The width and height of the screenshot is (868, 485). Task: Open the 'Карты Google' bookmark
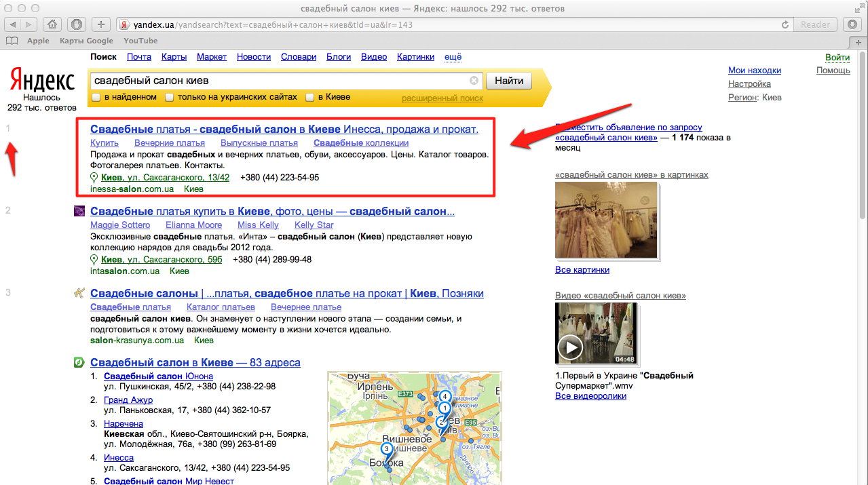tap(86, 41)
